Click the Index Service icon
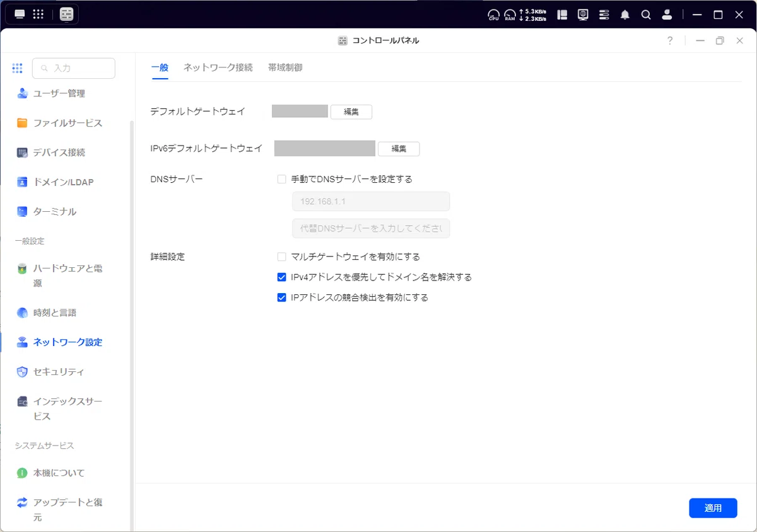 point(22,402)
